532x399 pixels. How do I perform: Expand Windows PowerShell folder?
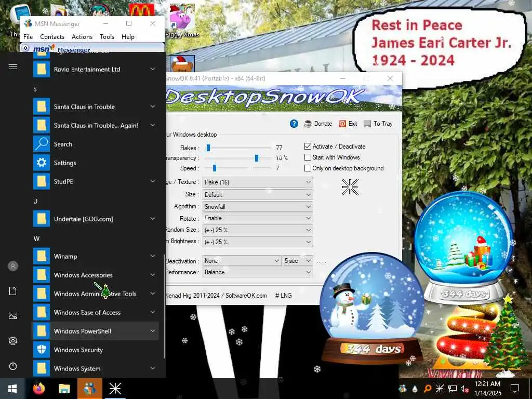(x=96, y=331)
